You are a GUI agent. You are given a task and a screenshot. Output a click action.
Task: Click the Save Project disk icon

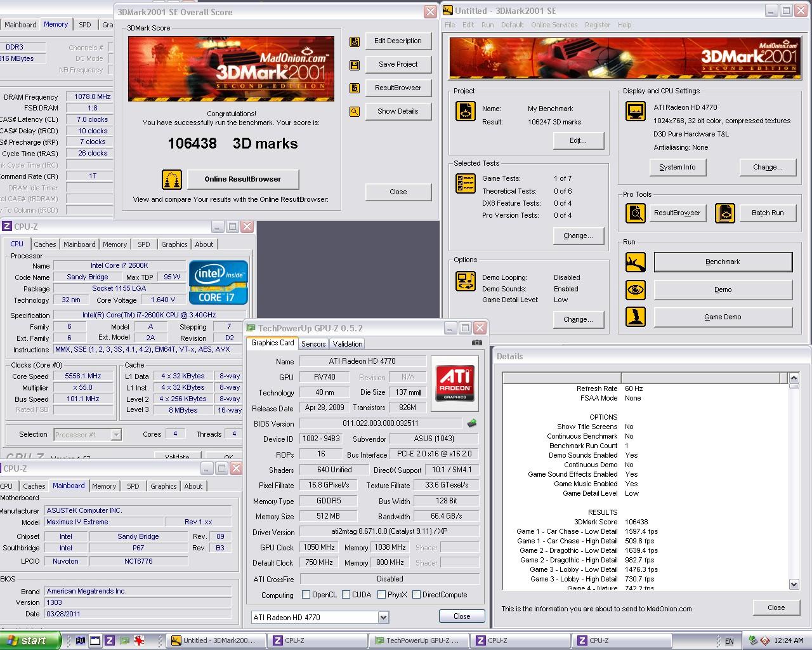pos(355,65)
